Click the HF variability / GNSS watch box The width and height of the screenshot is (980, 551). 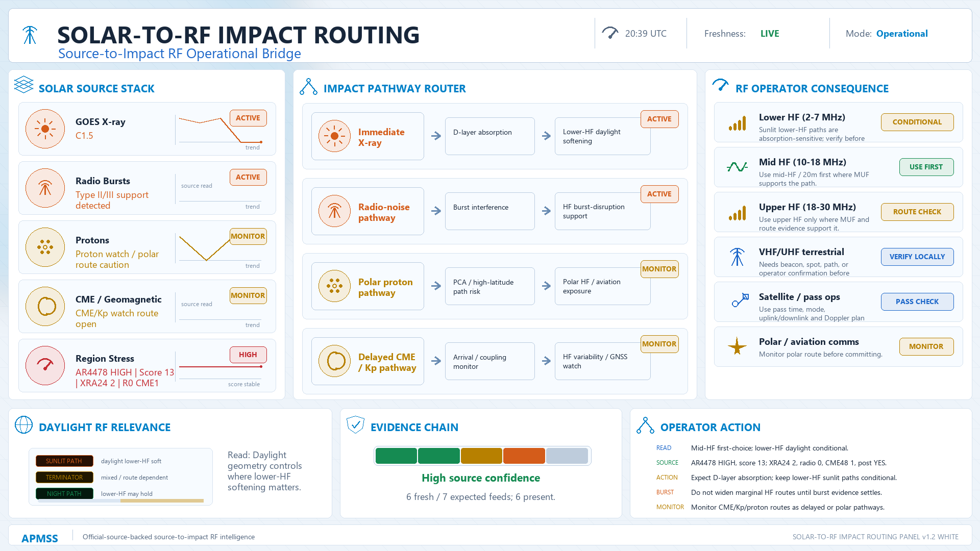point(603,361)
